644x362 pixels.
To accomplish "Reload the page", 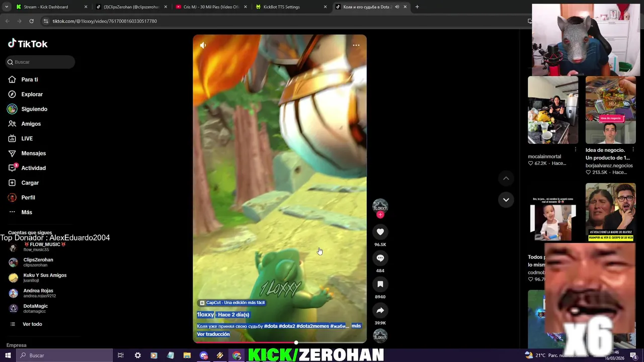I will [31, 21].
